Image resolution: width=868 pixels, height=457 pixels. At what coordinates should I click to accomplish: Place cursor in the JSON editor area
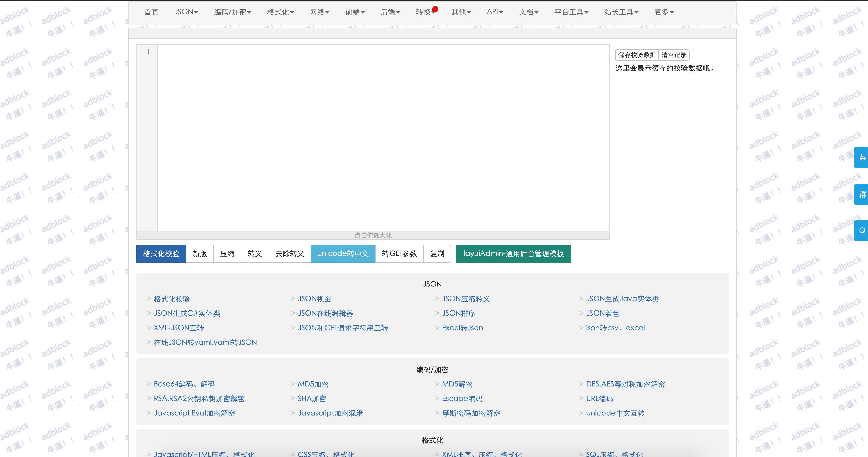(x=371, y=135)
